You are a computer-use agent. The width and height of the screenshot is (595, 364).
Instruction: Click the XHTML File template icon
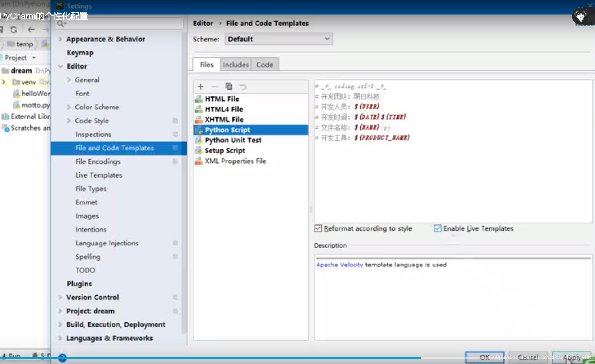coord(199,120)
